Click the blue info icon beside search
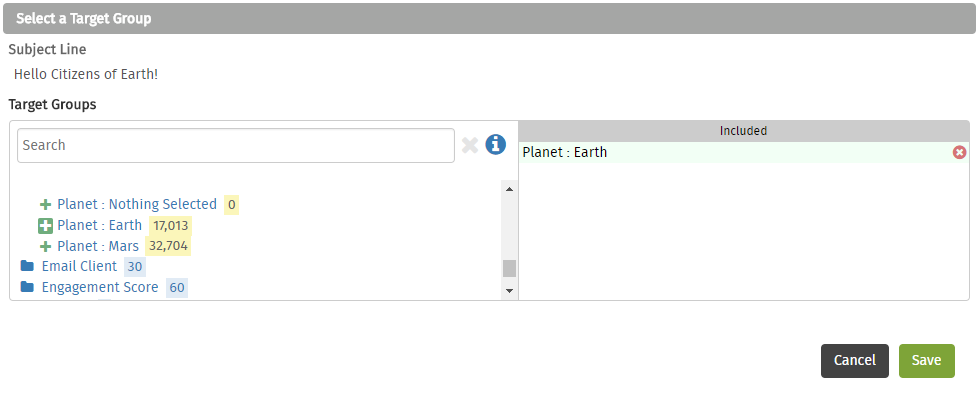Screen dimensions: 980x396 click(x=496, y=145)
